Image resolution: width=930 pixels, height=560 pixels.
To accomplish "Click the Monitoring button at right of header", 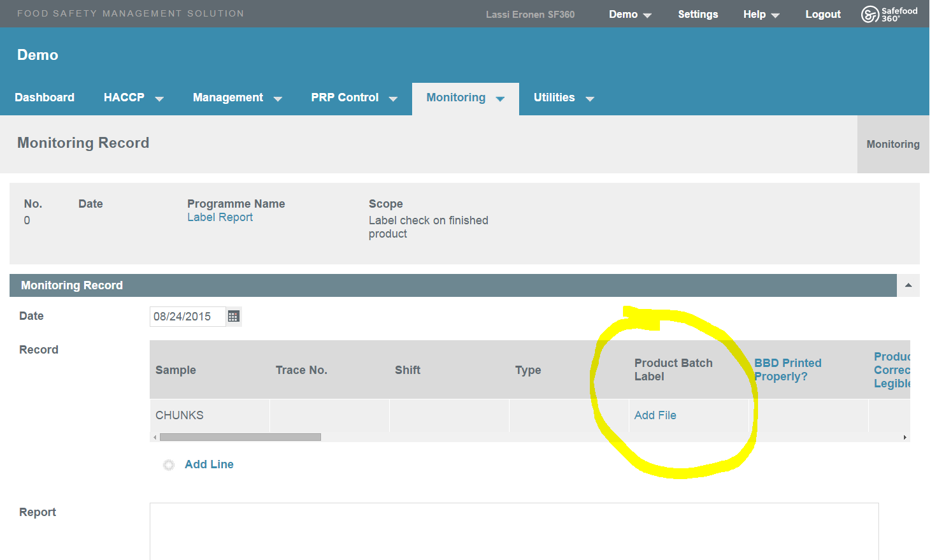I will coord(893,145).
